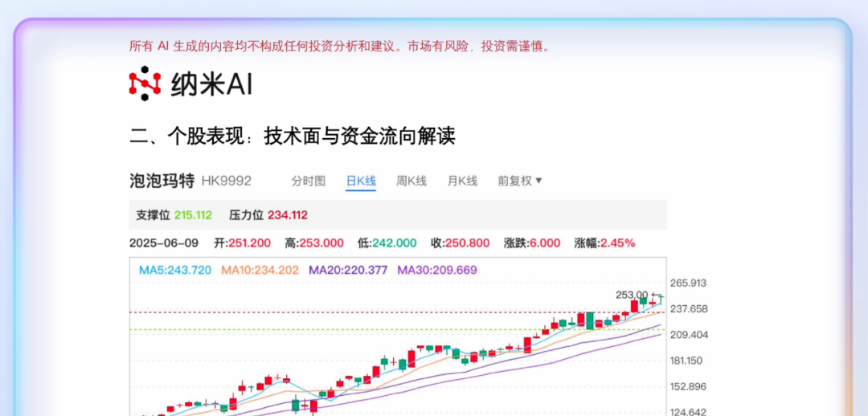This screenshot has width=868, height=416.
Task: Click the MA20:220.377 legend label
Action: click(x=348, y=270)
